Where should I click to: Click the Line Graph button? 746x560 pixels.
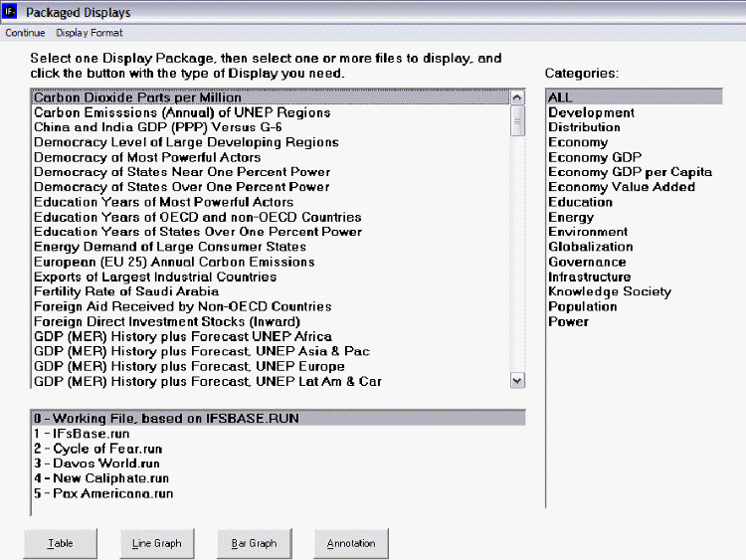[x=156, y=543]
